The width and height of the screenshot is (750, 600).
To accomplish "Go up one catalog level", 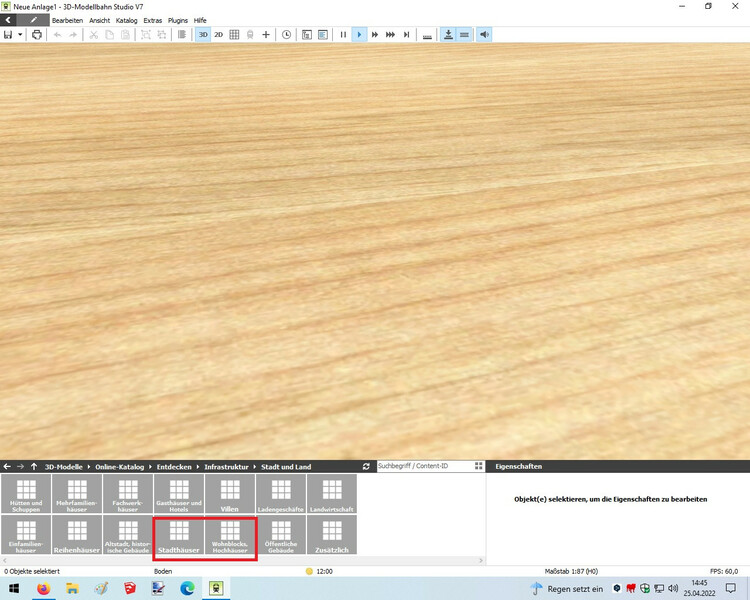I will (34, 467).
